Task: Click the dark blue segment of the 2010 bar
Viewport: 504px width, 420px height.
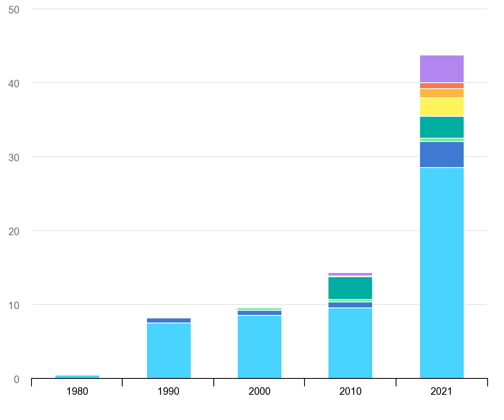Action: (x=350, y=305)
